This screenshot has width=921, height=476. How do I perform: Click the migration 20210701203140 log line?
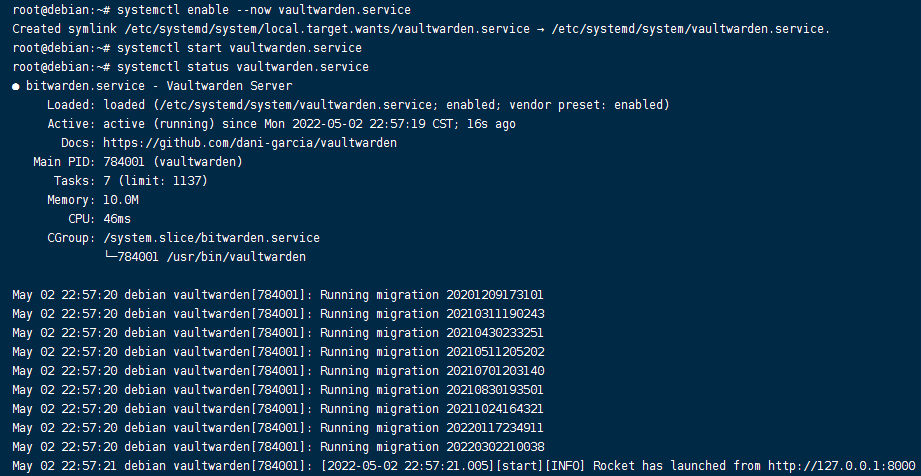pyautogui.click(x=278, y=371)
